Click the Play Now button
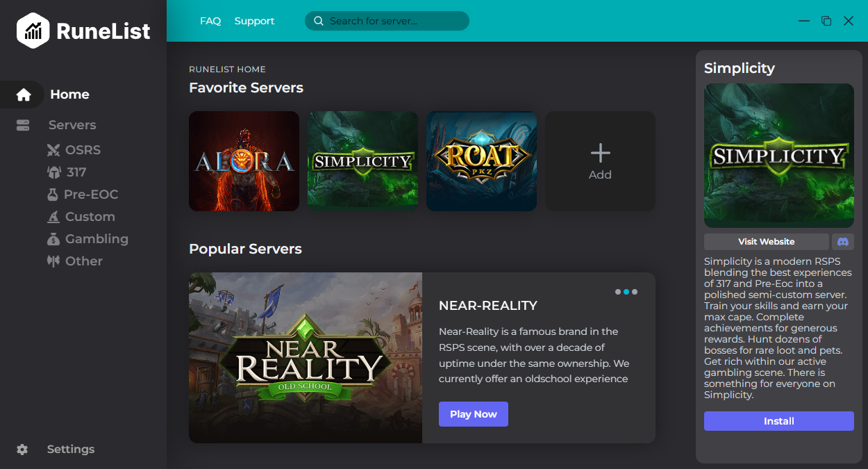The height and width of the screenshot is (469, 868). click(x=474, y=414)
